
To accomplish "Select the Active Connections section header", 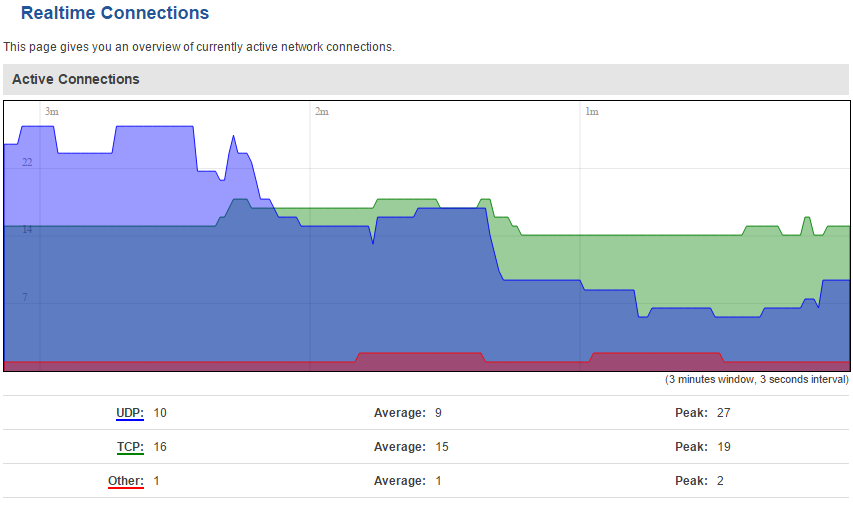I will pos(76,79).
